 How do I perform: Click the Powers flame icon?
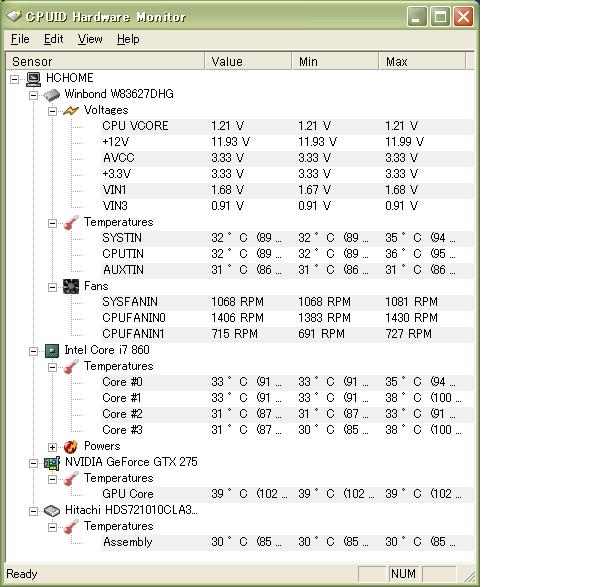point(71,447)
